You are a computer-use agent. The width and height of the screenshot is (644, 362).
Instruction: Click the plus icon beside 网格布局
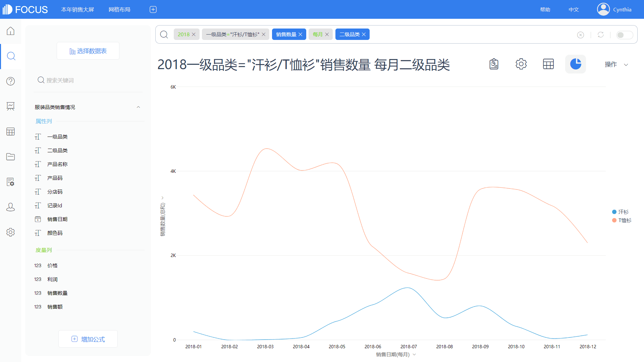[x=153, y=9]
